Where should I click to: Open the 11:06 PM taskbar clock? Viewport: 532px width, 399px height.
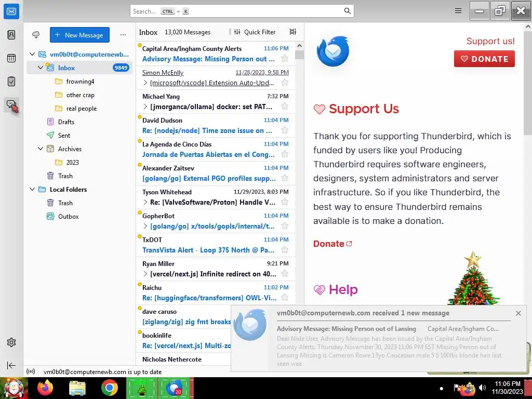508,388
